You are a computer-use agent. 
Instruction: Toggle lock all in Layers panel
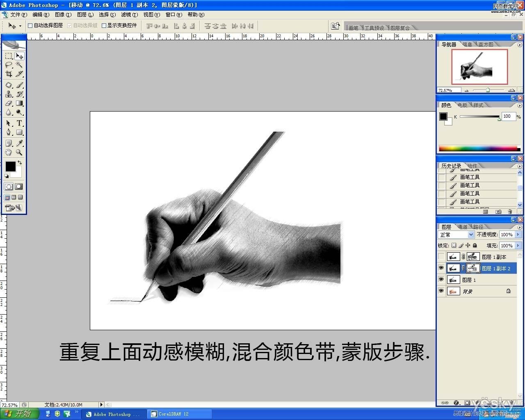click(475, 245)
